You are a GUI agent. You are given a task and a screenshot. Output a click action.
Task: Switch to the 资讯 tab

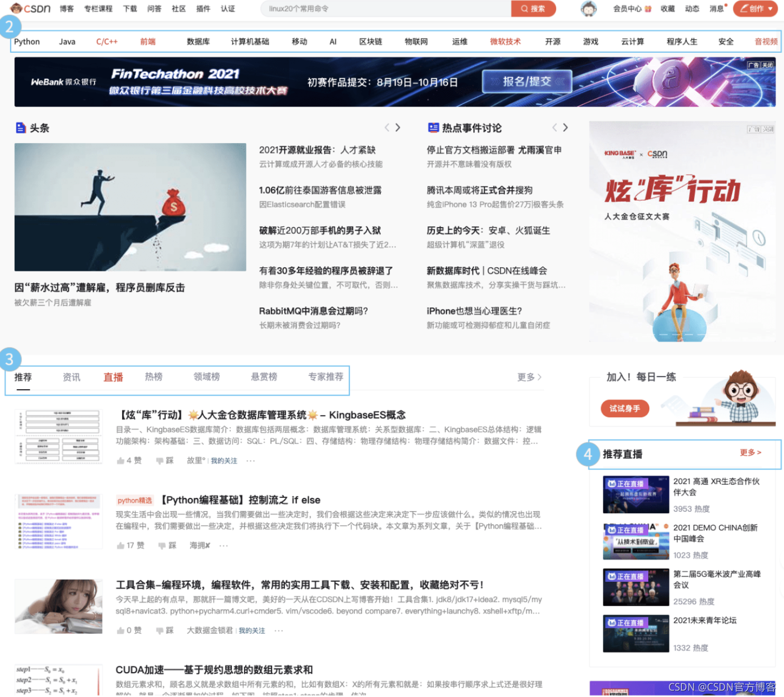[71, 377]
